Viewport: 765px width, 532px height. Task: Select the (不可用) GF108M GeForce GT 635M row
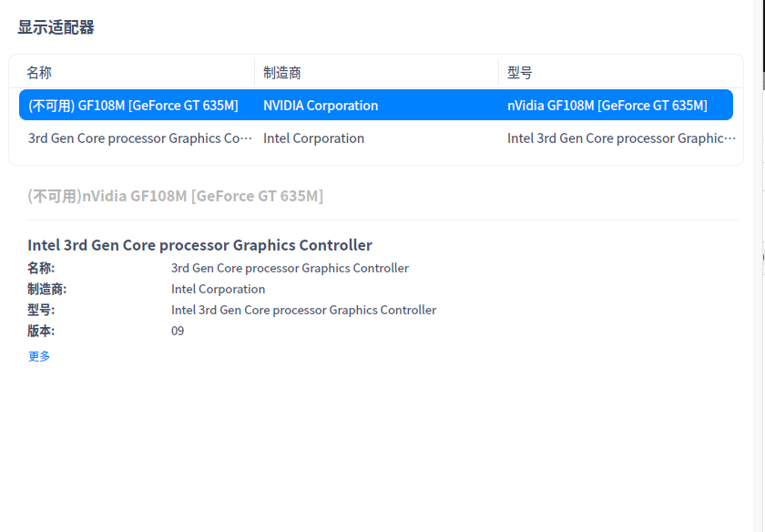[133, 106]
